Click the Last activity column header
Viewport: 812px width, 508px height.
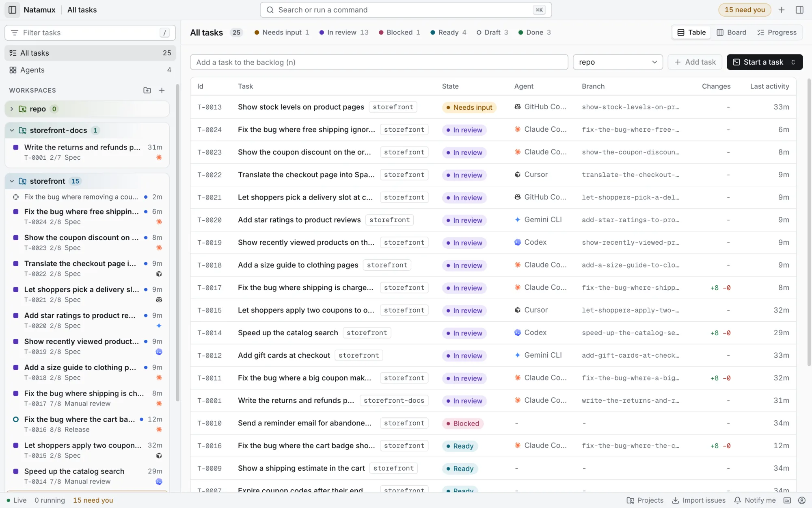(769, 86)
